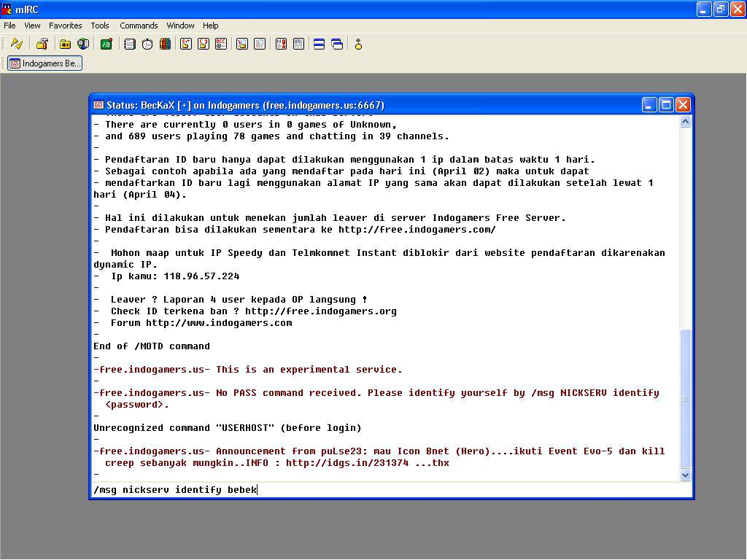This screenshot has width=747, height=560.
Task: Open the Channels List globe icon
Action: click(83, 44)
